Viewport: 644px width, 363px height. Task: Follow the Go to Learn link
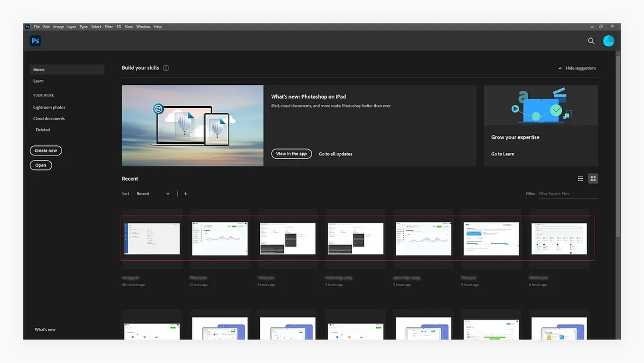tap(503, 154)
